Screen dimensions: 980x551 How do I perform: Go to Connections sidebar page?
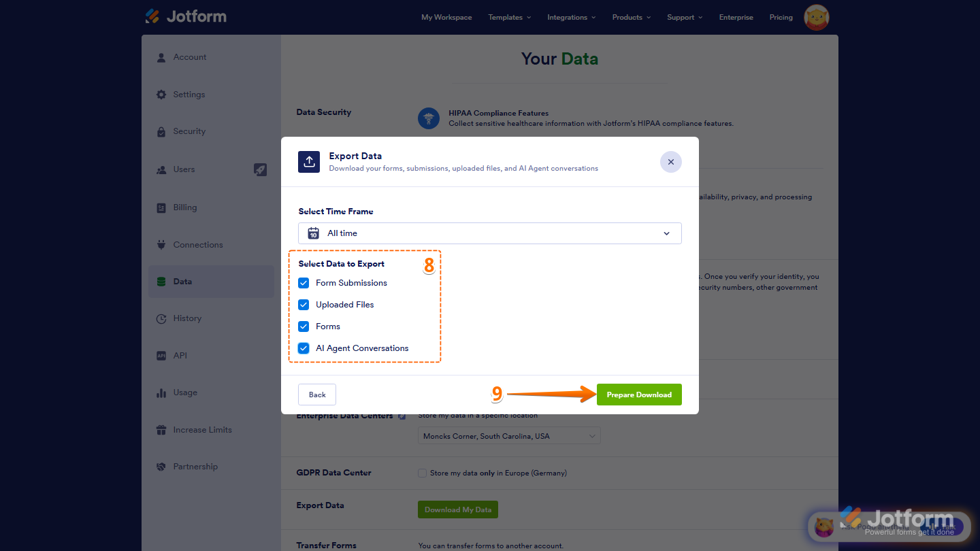(211, 245)
